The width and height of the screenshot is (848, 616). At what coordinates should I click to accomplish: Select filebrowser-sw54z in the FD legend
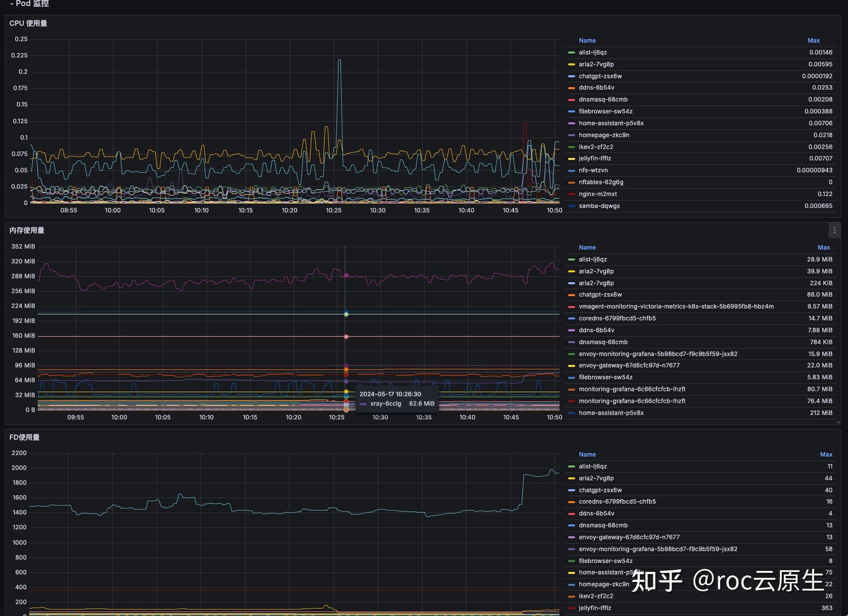click(x=605, y=561)
